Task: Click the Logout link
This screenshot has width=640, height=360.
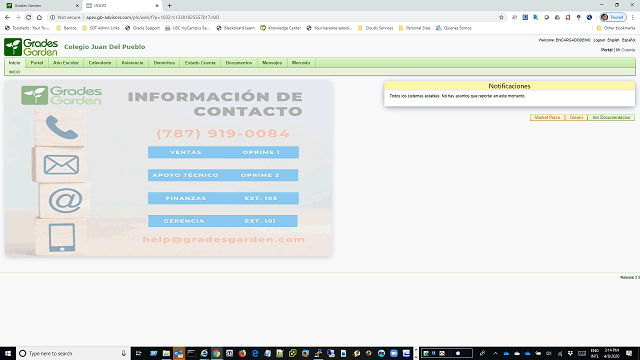Action: 599,40
